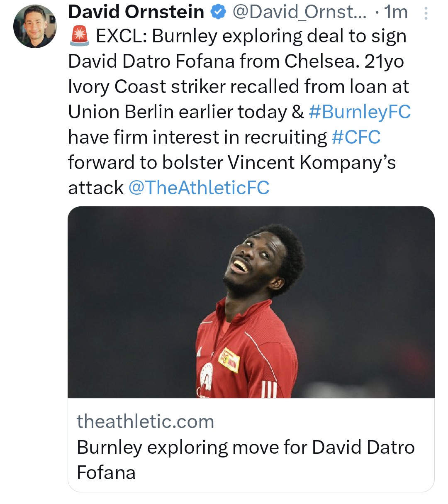Click the 'forward to bolster Vincent Kompany's' text
The image size is (448, 504).
tap(231, 163)
